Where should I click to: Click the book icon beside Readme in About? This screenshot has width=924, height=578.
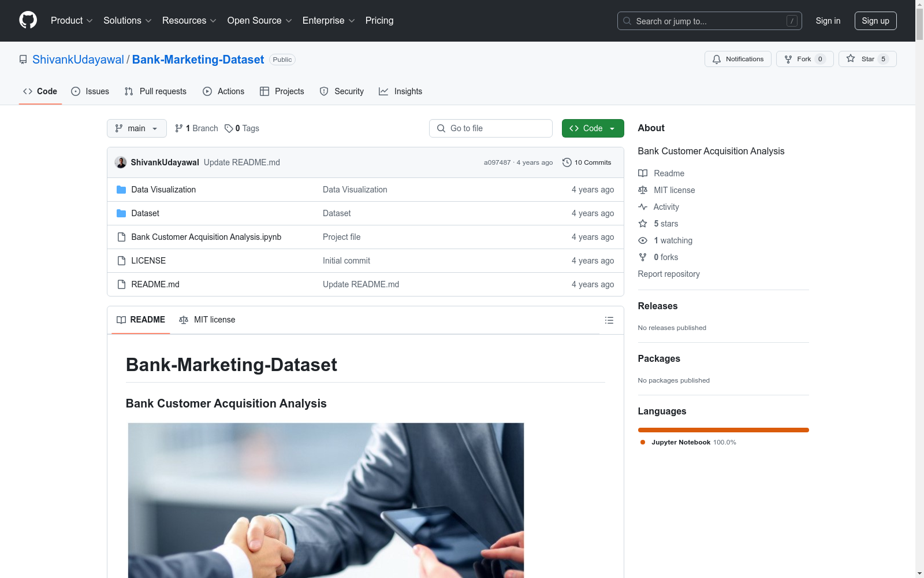[643, 173]
